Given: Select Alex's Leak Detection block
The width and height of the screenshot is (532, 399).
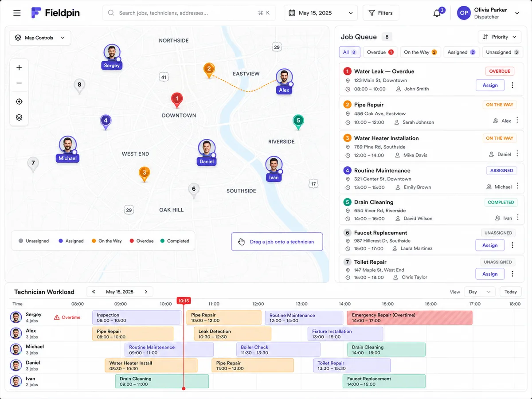Looking at the screenshot, I should coord(233,334).
